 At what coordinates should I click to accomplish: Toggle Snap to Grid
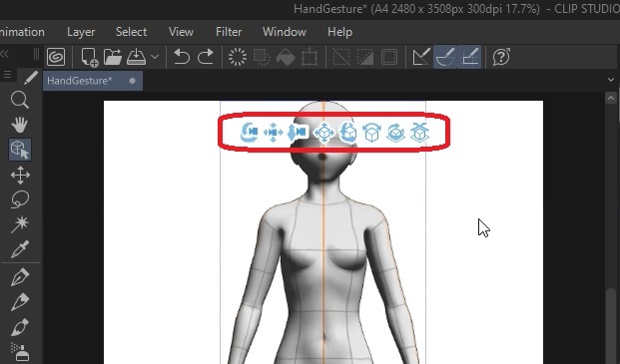click(469, 57)
